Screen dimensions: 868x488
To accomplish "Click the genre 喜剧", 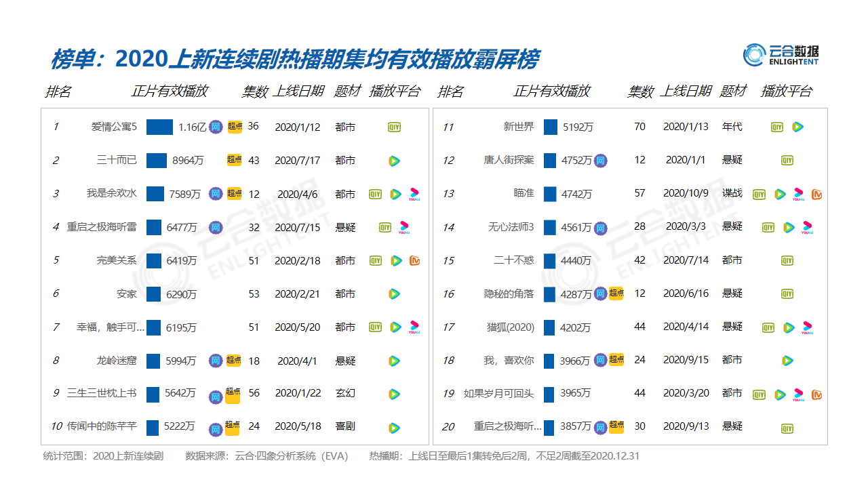I will [345, 426].
